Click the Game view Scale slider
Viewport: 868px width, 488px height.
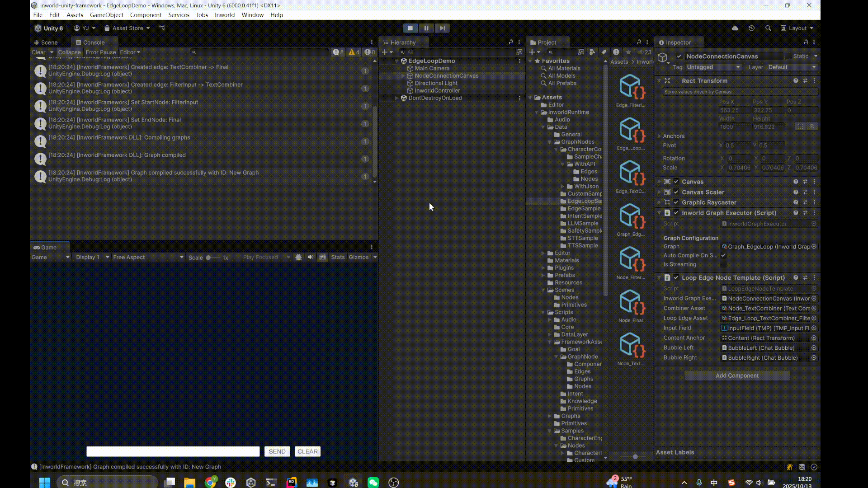[212, 258]
